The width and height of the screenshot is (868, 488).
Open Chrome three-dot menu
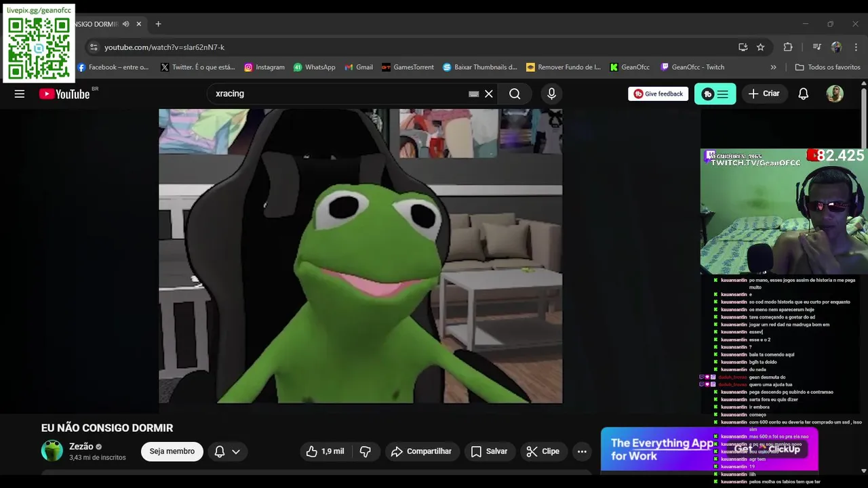pyautogui.click(x=856, y=47)
